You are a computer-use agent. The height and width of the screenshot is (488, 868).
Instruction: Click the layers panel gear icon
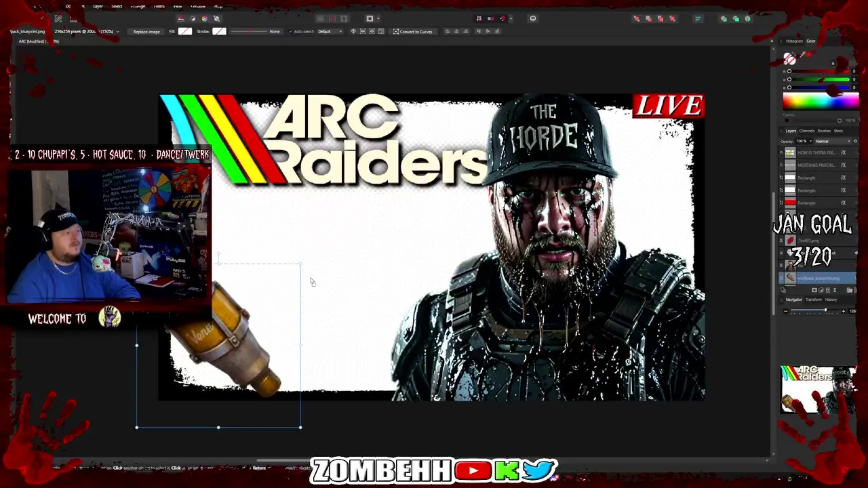(x=855, y=141)
